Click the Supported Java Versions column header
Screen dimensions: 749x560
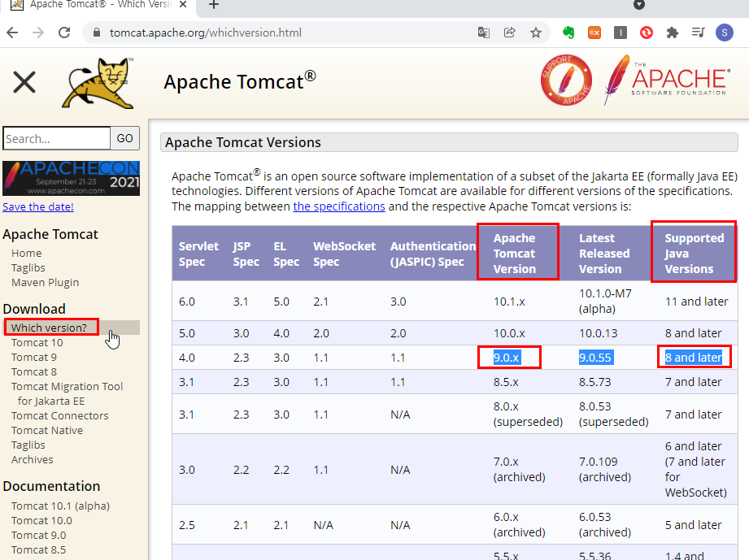click(694, 254)
